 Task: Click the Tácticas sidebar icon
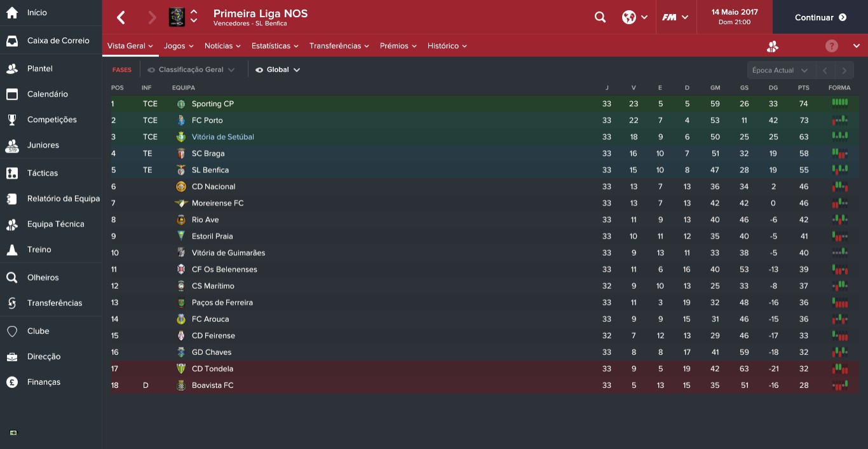click(x=12, y=173)
